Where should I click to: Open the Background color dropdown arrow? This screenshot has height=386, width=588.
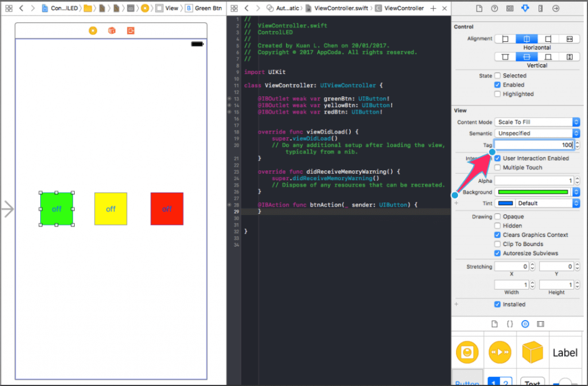[x=576, y=192]
